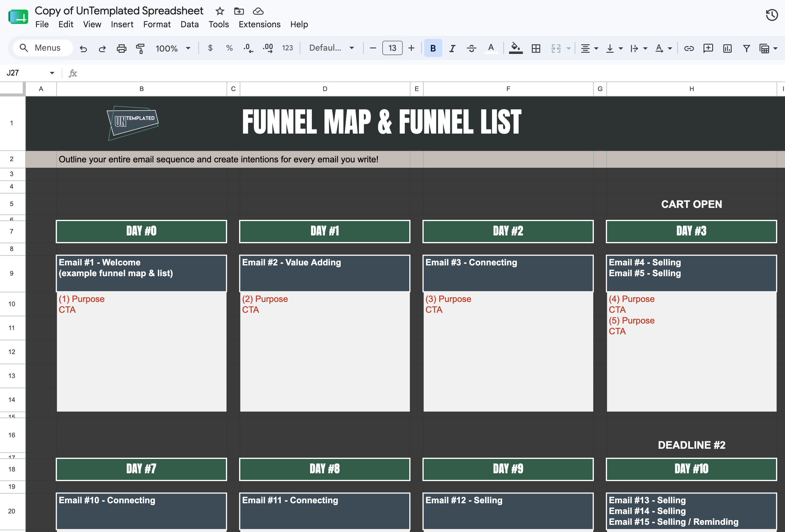Insert link with chain icon
This screenshot has width=785, height=532.
[689, 48]
